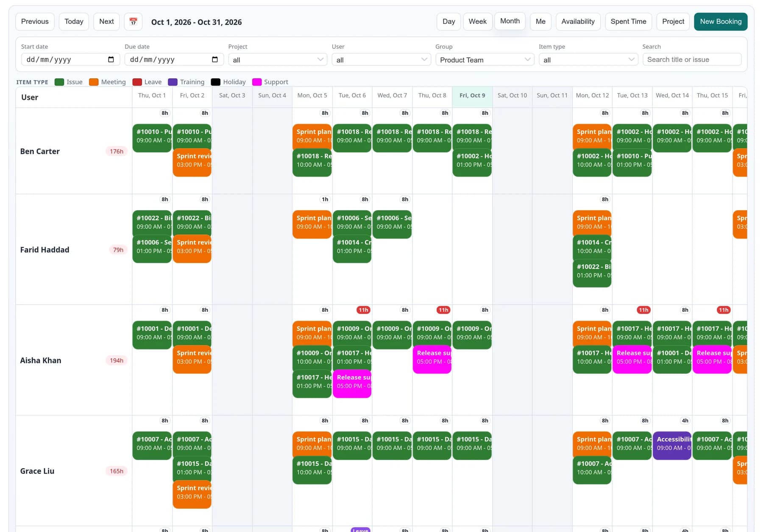Expand the User filter dropdown
This screenshot has height=532, width=763.
coord(381,60)
